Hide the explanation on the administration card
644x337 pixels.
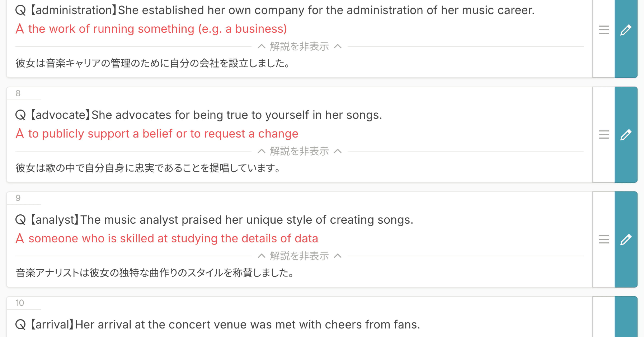(299, 46)
